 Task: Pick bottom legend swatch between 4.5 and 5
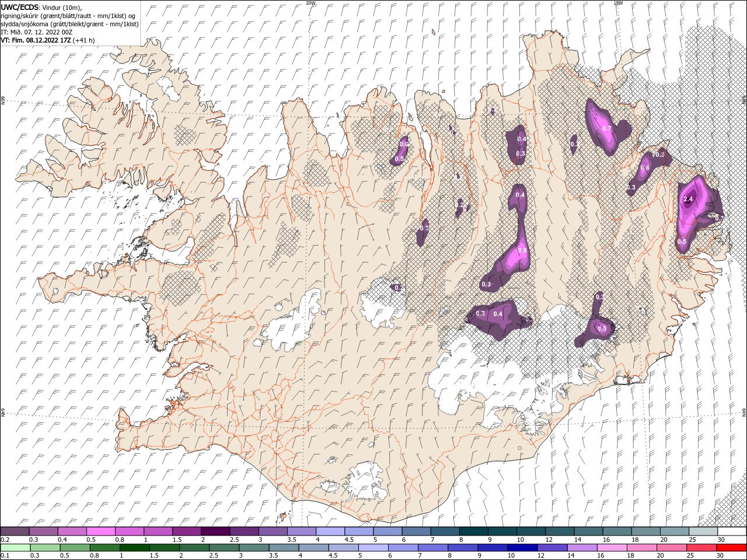pos(343,548)
